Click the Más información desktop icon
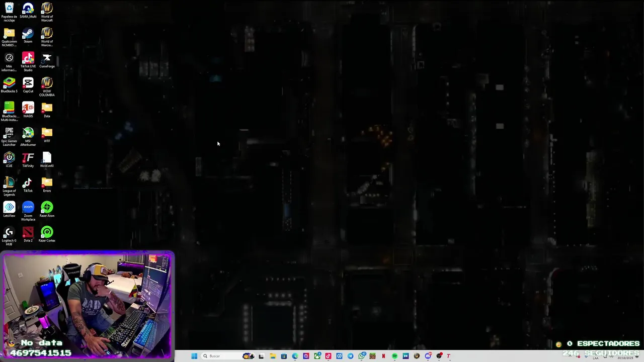The width and height of the screenshot is (644, 362). tap(9, 63)
